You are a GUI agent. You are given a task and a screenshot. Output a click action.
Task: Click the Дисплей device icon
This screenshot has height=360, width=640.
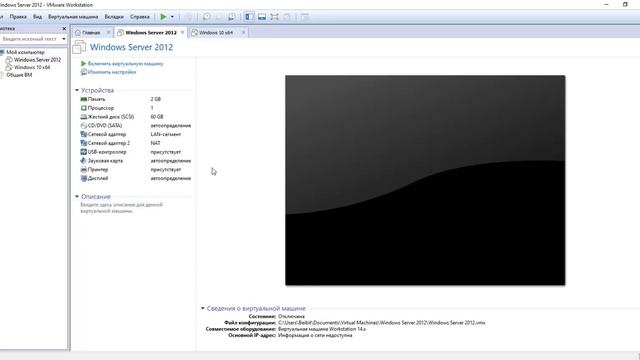point(84,178)
